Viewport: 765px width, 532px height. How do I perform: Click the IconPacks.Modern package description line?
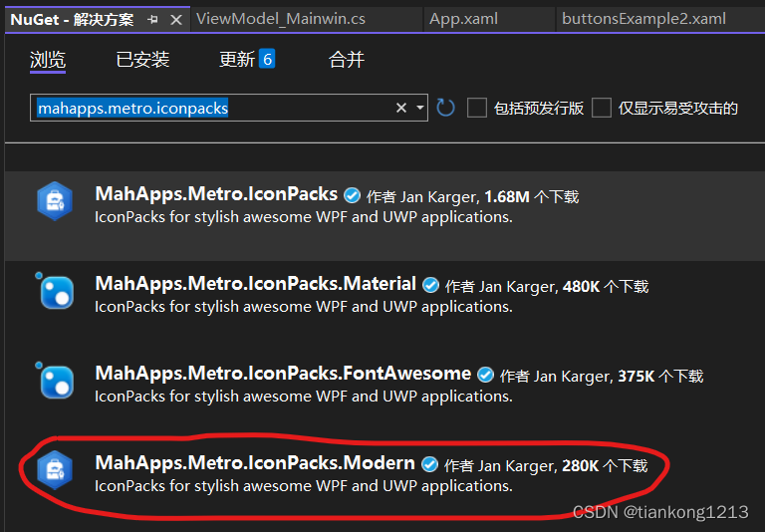pos(304,486)
